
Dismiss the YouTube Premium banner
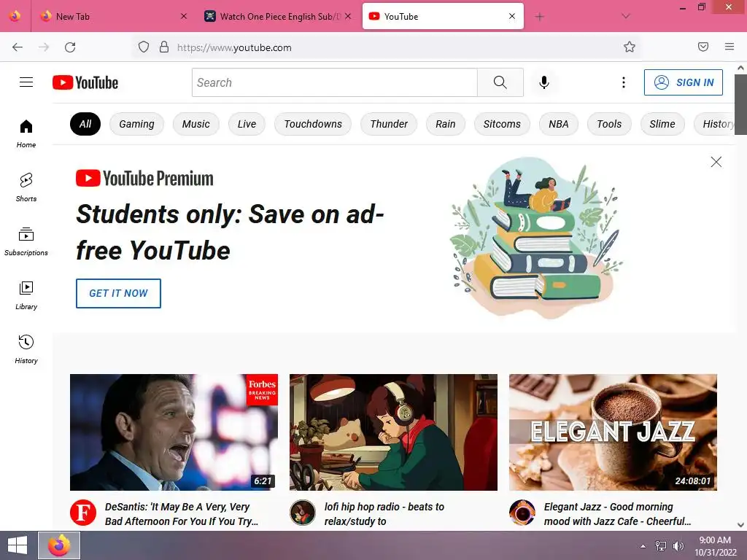(716, 162)
